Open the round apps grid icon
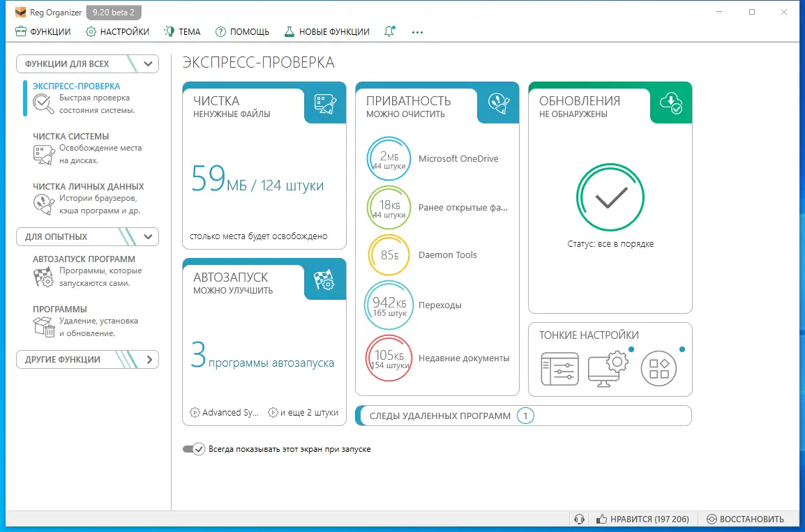The width and height of the screenshot is (805, 532). (659, 369)
